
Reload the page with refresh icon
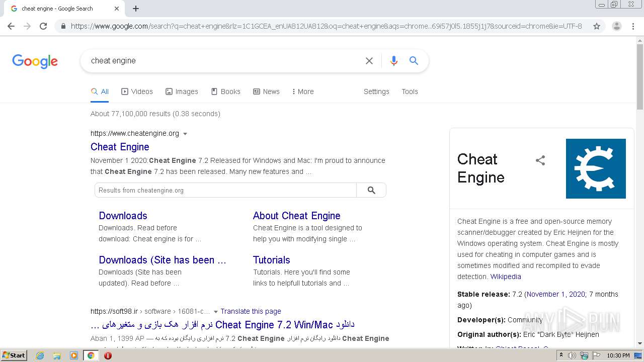pos(43,26)
